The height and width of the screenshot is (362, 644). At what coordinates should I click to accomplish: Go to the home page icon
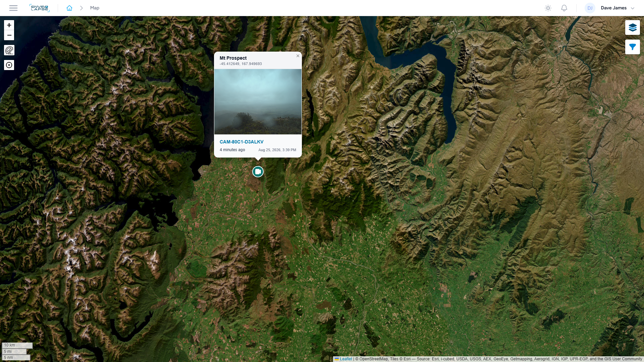[69, 8]
